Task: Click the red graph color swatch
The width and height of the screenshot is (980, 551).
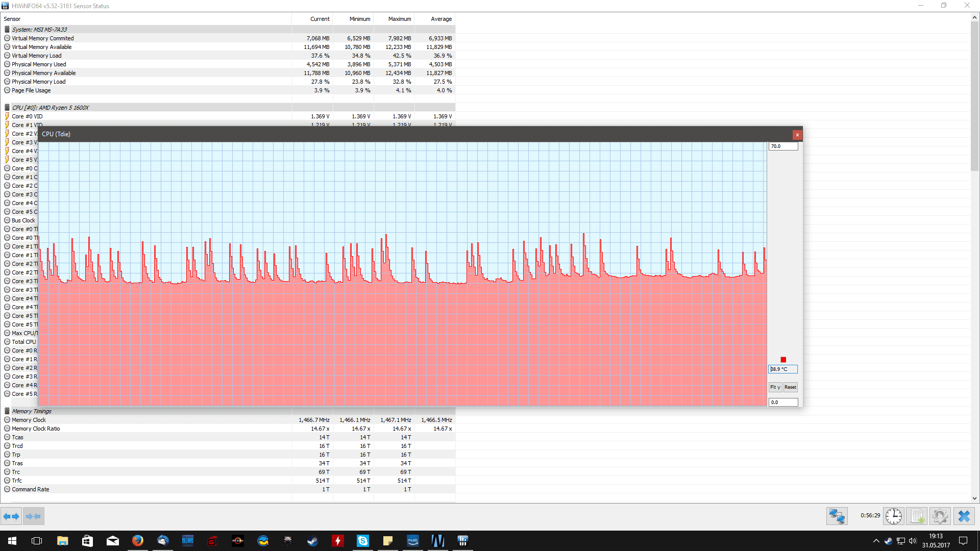Action: (x=783, y=360)
